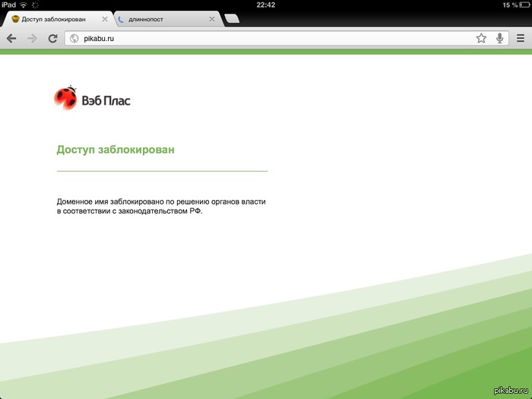Focus the address bar showing pikabu.ru

pyautogui.click(x=266, y=38)
